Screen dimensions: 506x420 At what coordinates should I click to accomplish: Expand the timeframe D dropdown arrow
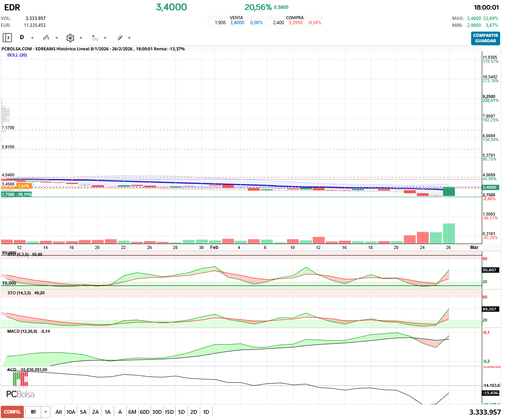click(32, 38)
